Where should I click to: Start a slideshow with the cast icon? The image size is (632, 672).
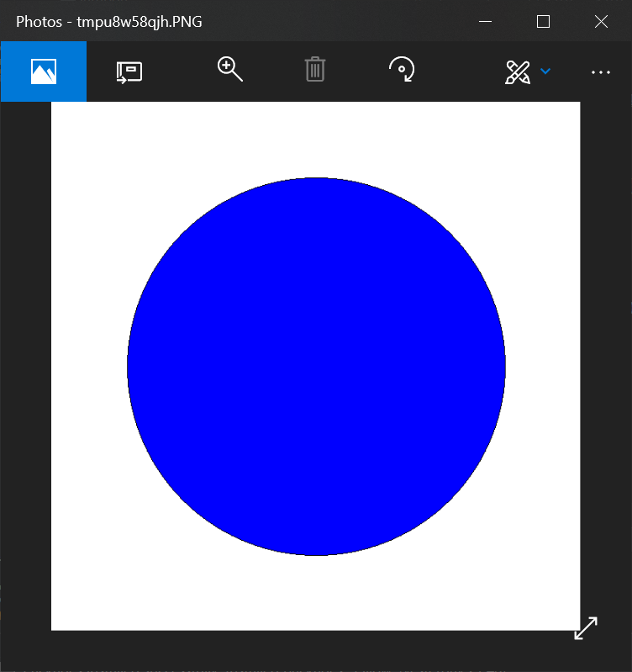pos(129,71)
